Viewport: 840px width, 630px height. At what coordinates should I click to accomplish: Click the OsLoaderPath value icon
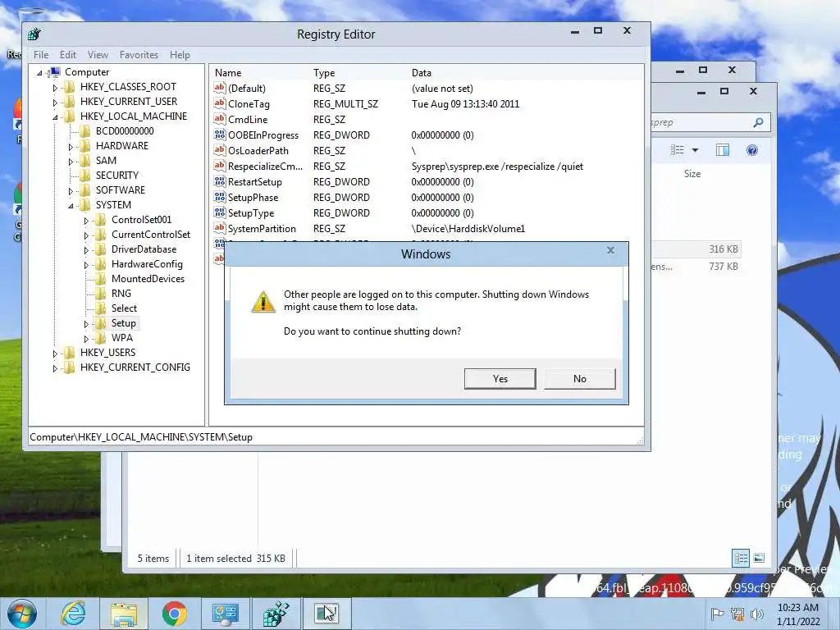[220, 150]
